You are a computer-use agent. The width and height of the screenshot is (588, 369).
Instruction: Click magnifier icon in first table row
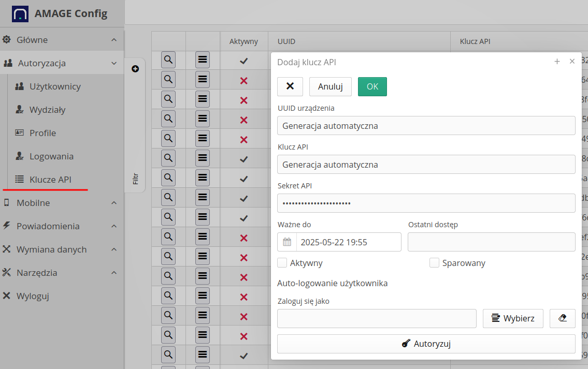click(x=168, y=60)
